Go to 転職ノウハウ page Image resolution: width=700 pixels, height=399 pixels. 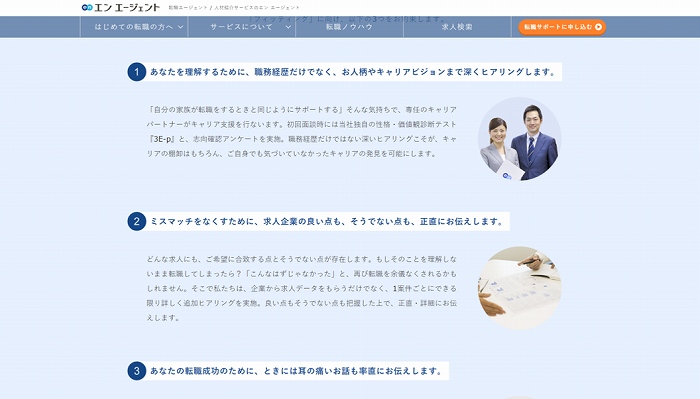pos(349,27)
